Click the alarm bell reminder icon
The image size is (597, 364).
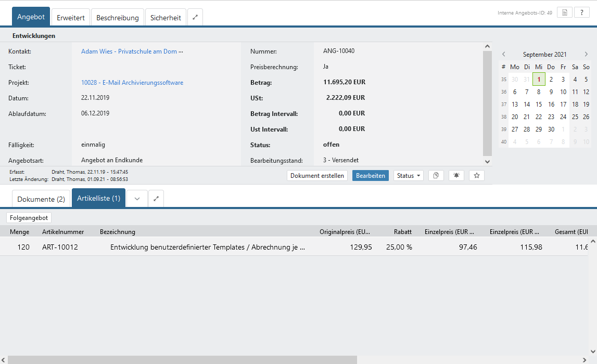point(456,176)
